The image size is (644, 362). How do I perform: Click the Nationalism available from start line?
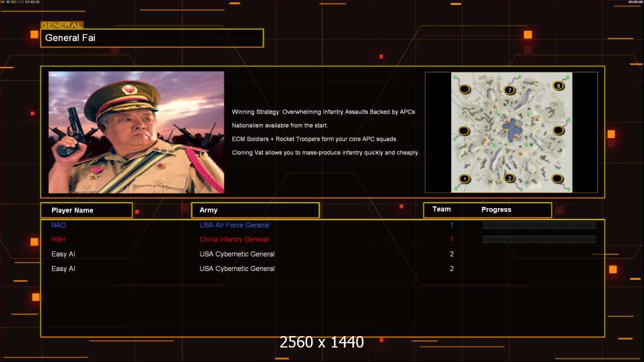click(280, 125)
